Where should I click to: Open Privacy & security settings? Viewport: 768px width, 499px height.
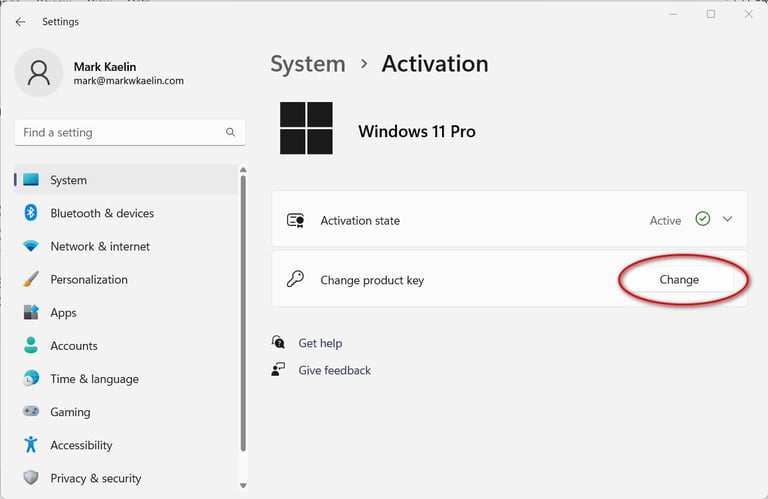(95, 478)
